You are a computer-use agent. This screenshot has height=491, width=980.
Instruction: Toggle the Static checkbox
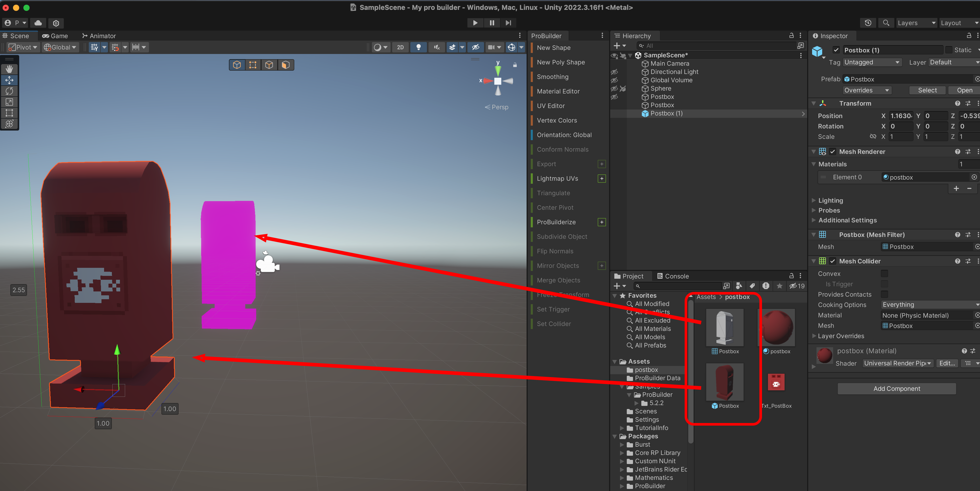[x=949, y=50]
